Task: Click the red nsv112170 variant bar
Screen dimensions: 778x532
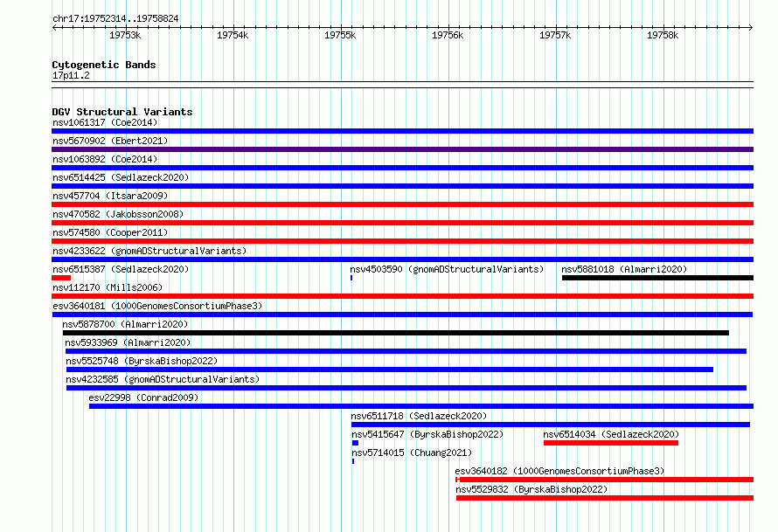Action: [x=402, y=296]
